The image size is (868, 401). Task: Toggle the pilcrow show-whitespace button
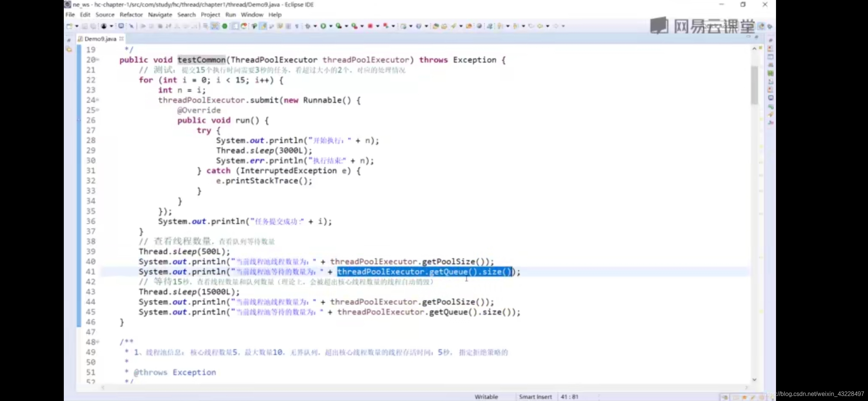[x=297, y=26]
